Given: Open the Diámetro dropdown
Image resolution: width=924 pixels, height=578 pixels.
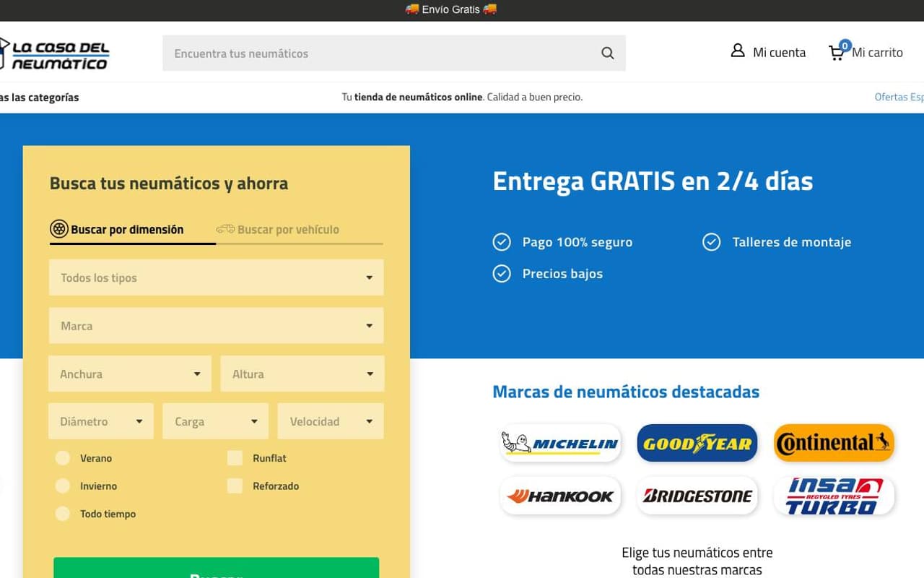Looking at the screenshot, I should tap(101, 421).
